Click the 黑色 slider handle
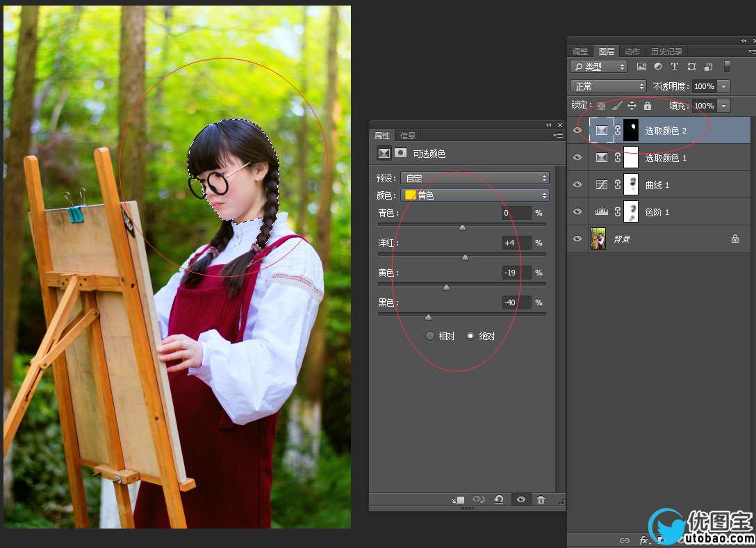Image resolution: width=756 pixels, height=548 pixels. pos(428,317)
